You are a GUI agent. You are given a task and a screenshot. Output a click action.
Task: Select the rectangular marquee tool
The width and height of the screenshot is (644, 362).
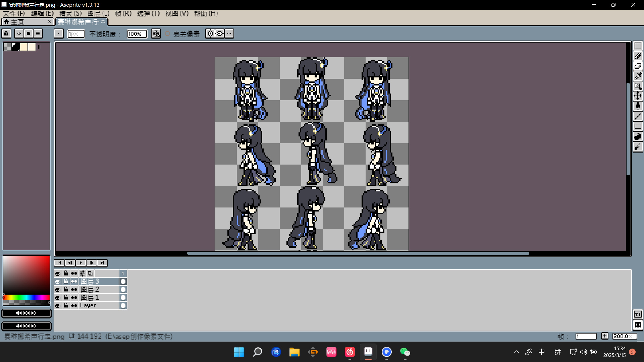click(638, 46)
